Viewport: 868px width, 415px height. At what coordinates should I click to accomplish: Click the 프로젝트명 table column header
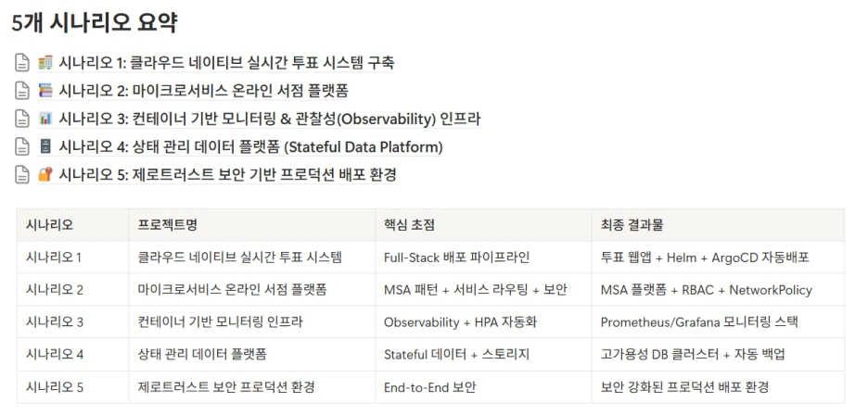click(252, 225)
